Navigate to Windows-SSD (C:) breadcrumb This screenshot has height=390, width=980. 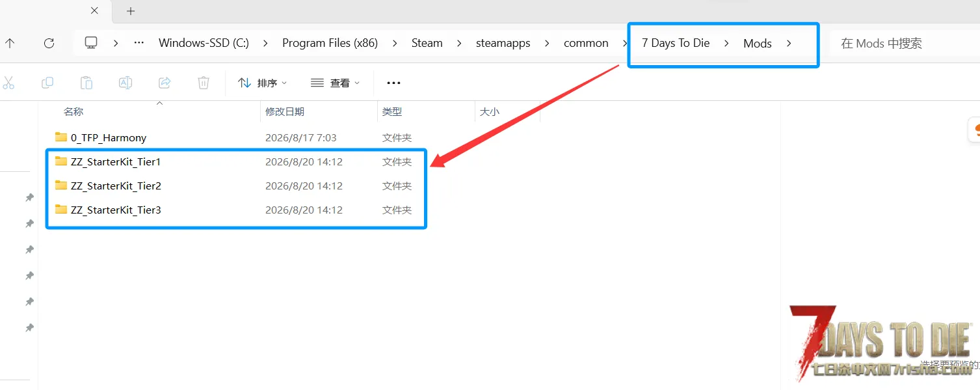[204, 43]
